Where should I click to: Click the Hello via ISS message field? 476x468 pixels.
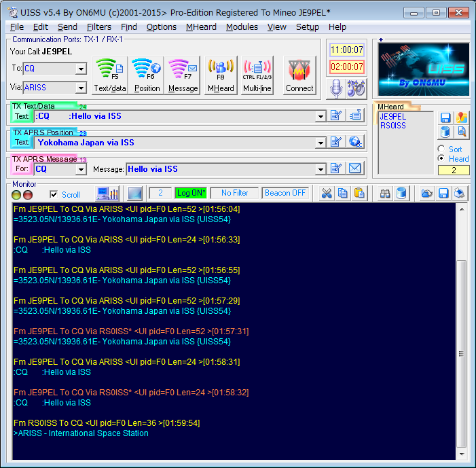(x=221, y=169)
